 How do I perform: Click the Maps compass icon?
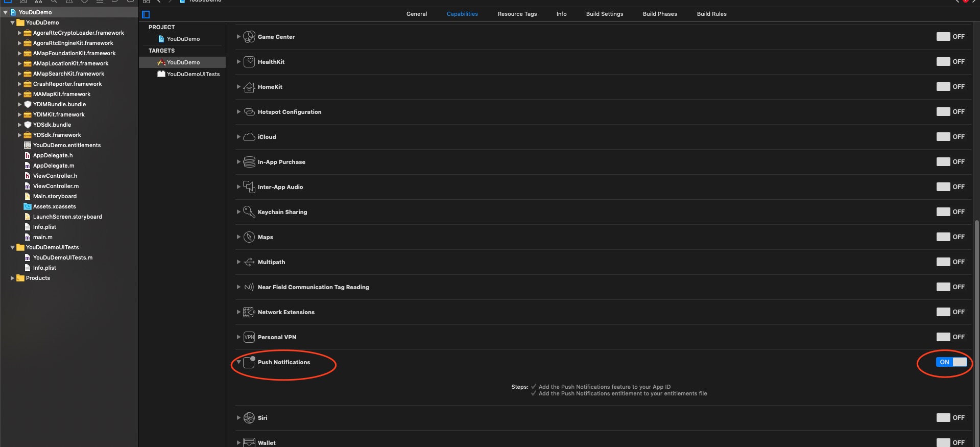249,237
